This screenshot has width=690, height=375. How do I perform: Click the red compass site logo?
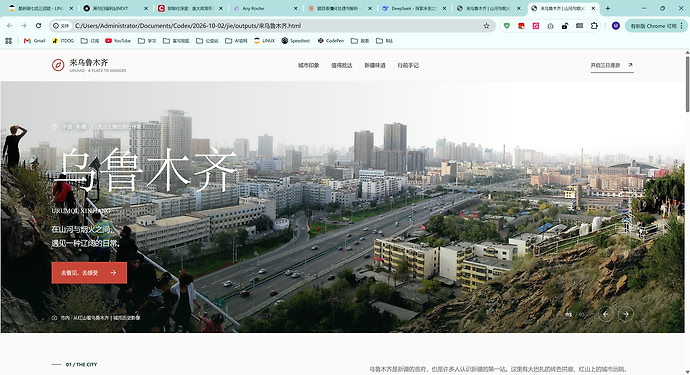[x=58, y=65]
